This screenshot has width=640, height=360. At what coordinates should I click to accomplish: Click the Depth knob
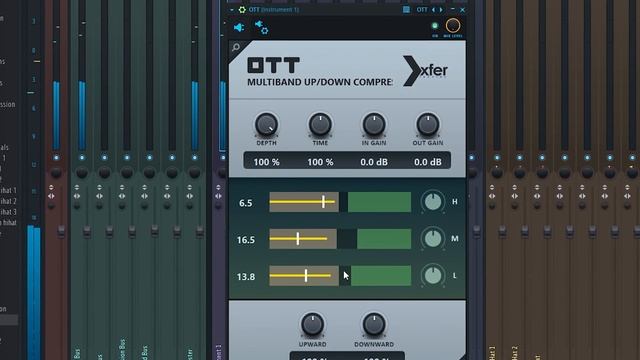point(266,124)
